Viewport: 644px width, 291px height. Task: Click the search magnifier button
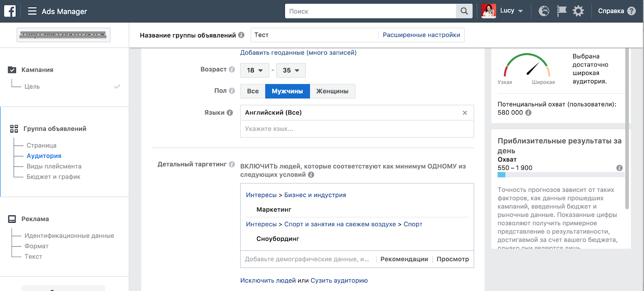coord(464,11)
